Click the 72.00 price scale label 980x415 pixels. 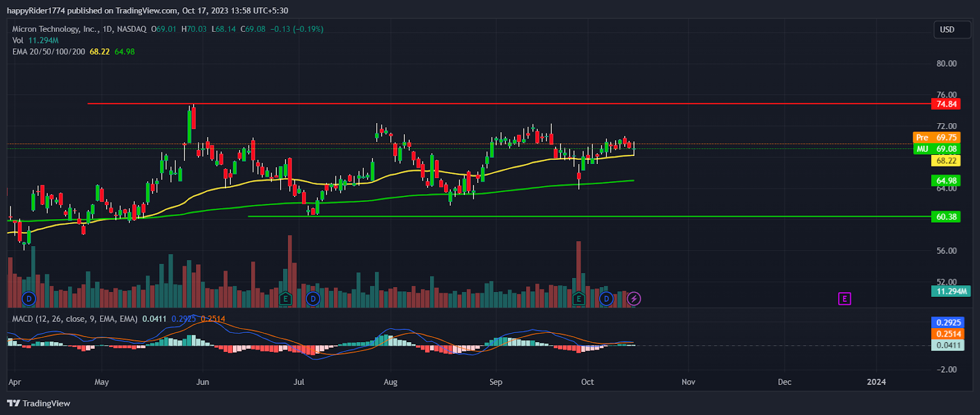coord(946,126)
